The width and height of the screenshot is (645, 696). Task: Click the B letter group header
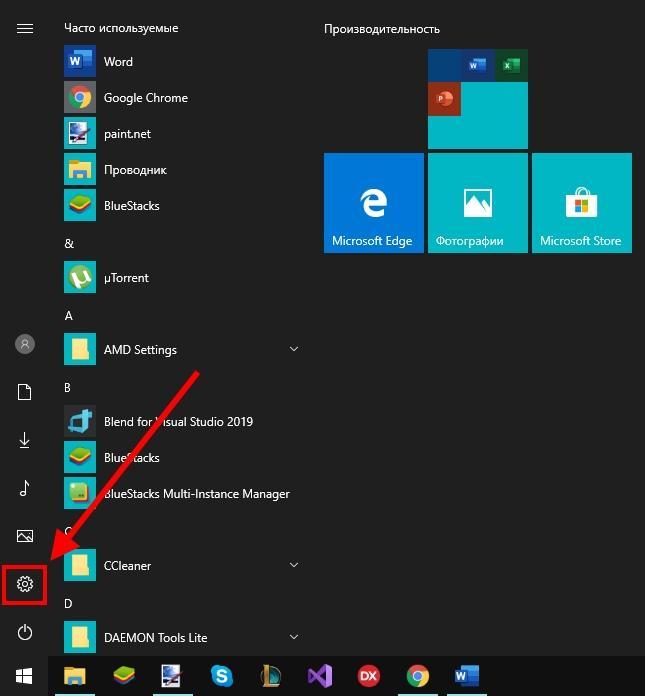67,388
